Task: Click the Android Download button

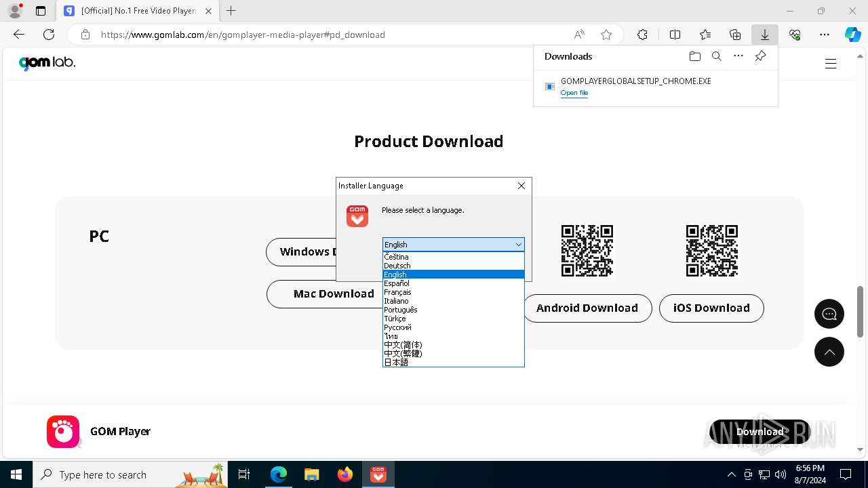Action: pyautogui.click(x=587, y=308)
